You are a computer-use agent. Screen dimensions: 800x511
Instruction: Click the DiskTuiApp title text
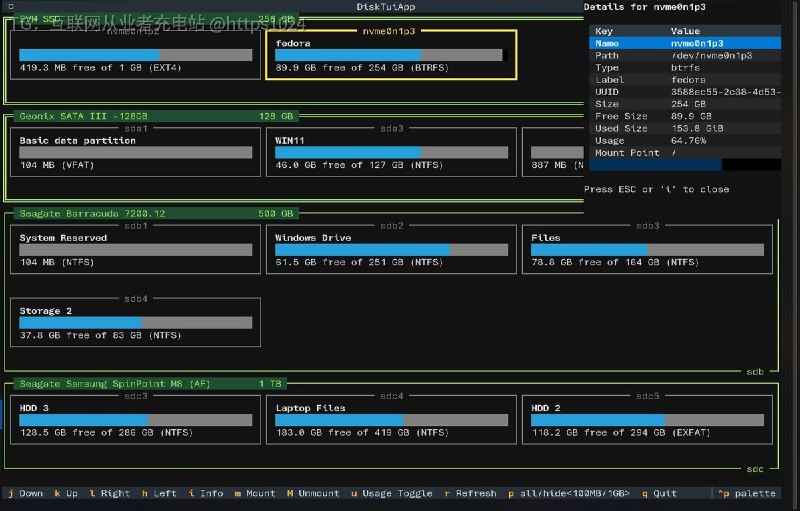coord(386,7)
